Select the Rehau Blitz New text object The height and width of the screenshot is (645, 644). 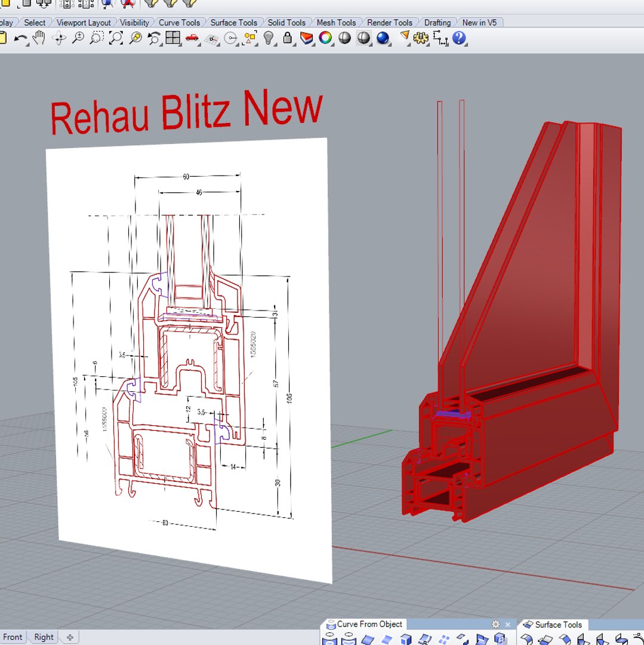(187, 110)
